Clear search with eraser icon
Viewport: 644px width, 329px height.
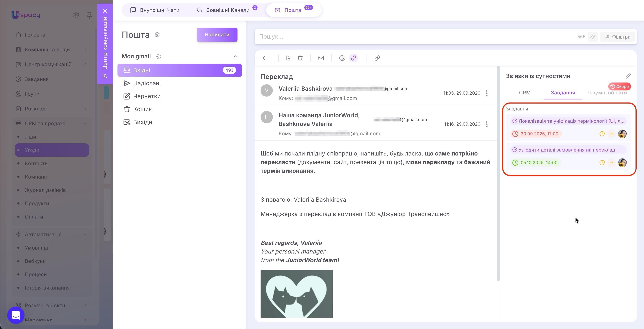coord(592,37)
